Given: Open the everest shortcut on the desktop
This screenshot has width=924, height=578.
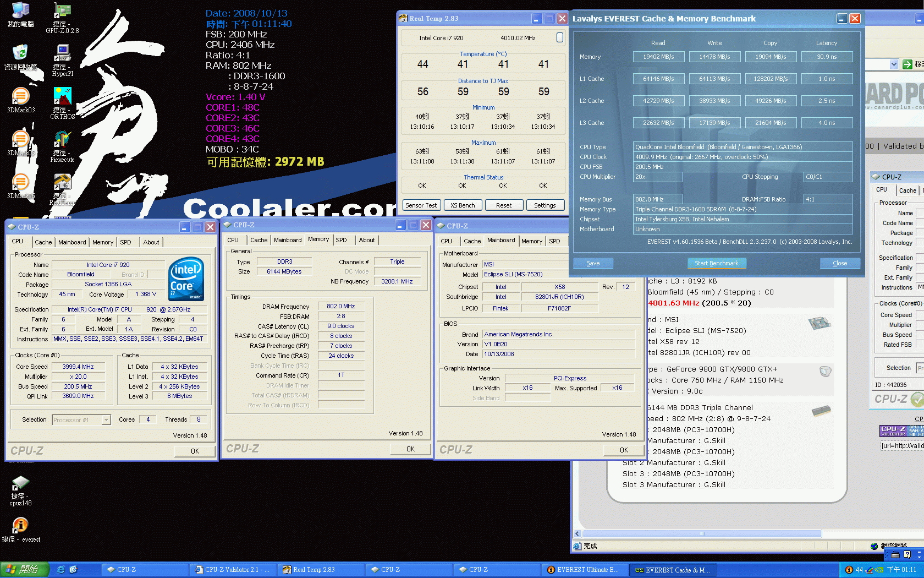Looking at the screenshot, I should [20, 530].
